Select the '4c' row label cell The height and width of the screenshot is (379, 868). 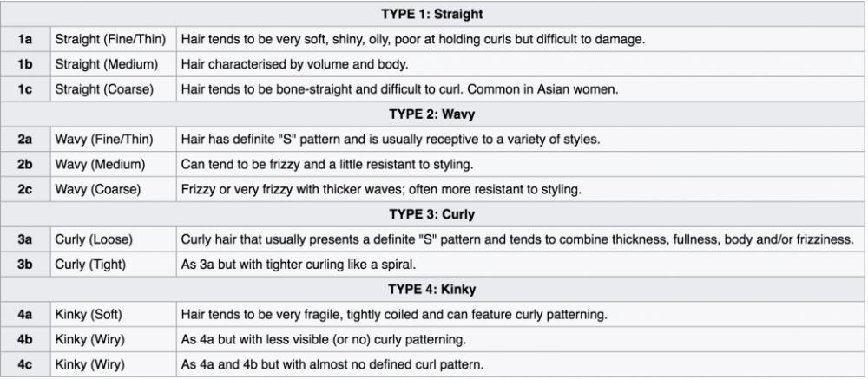25,364
